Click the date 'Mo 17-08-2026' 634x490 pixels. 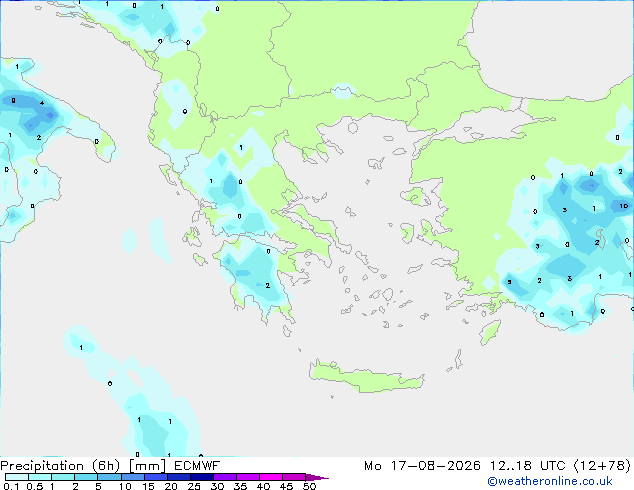[x=422, y=466]
